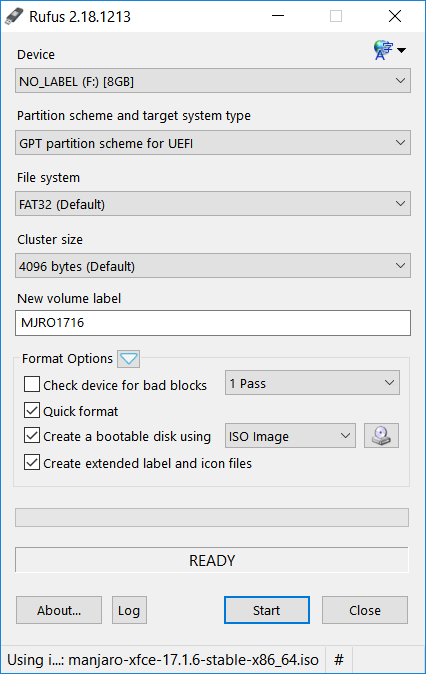Click the hash # checksum button
This screenshot has width=426, height=674.
(x=339, y=659)
